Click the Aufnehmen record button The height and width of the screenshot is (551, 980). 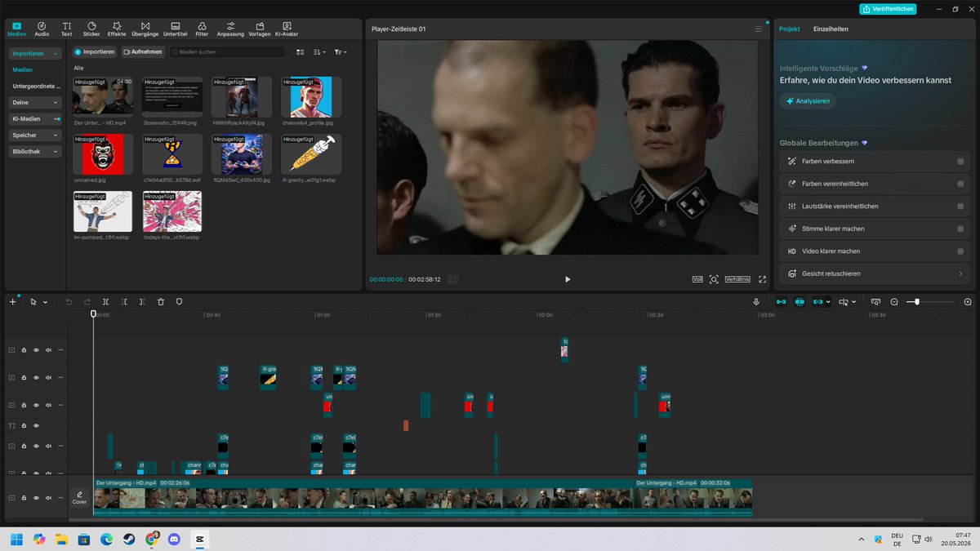[143, 51]
